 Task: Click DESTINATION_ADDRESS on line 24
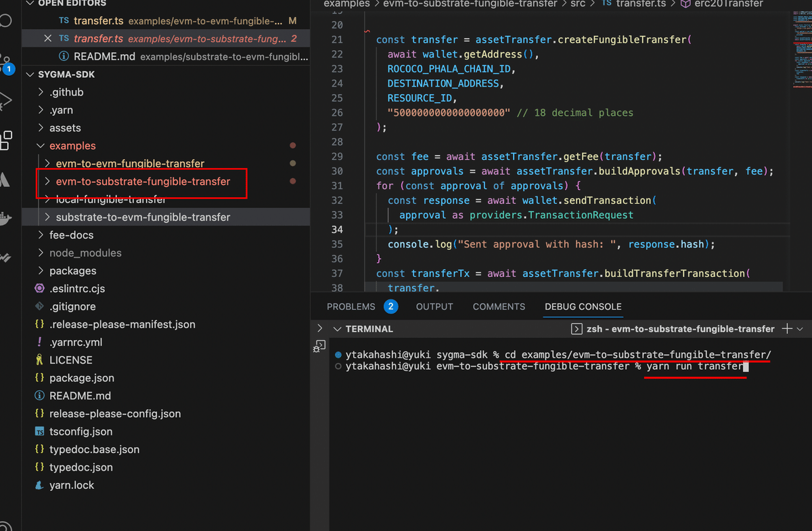[443, 83]
